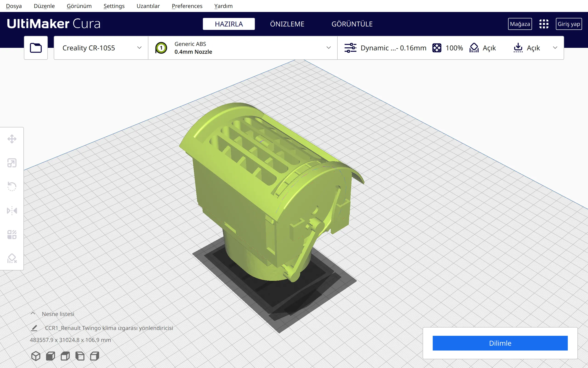Select the Move tool
This screenshot has width=588, height=368.
coord(12,139)
